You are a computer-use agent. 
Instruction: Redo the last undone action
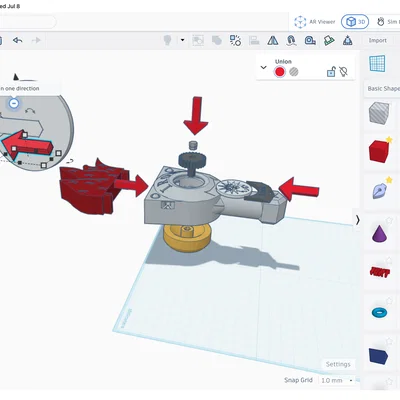[x=36, y=40]
